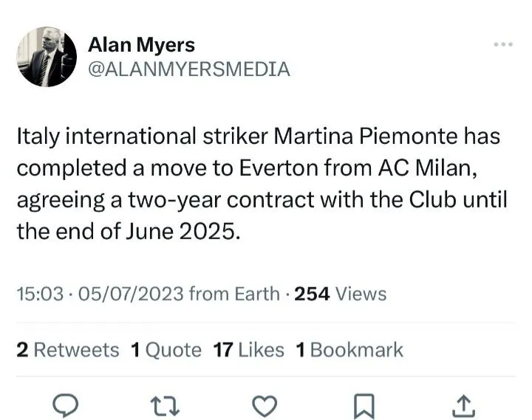Viewport: 532px width, 420px height.
Task: Click the 15:03 timestamp
Action: [37, 294]
